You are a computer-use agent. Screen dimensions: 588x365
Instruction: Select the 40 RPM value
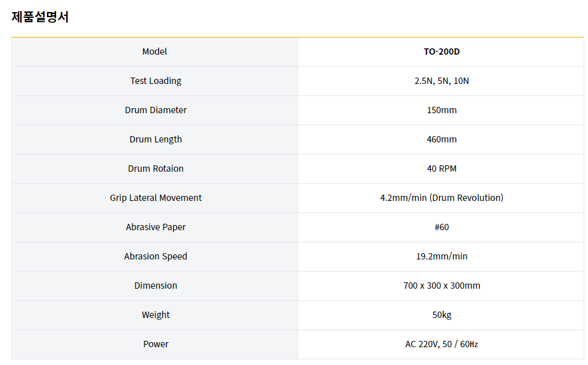(x=441, y=169)
